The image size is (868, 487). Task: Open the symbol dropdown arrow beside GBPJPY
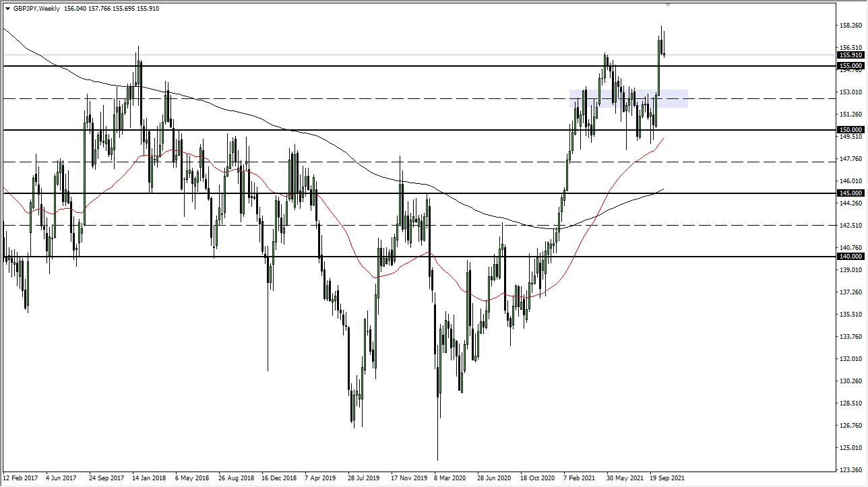point(8,9)
